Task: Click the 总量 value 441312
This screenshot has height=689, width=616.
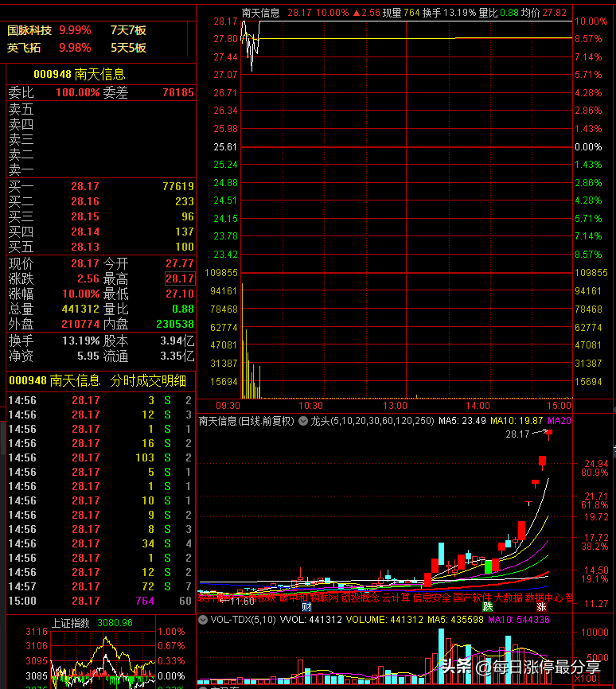Action: [x=80, y=309]
